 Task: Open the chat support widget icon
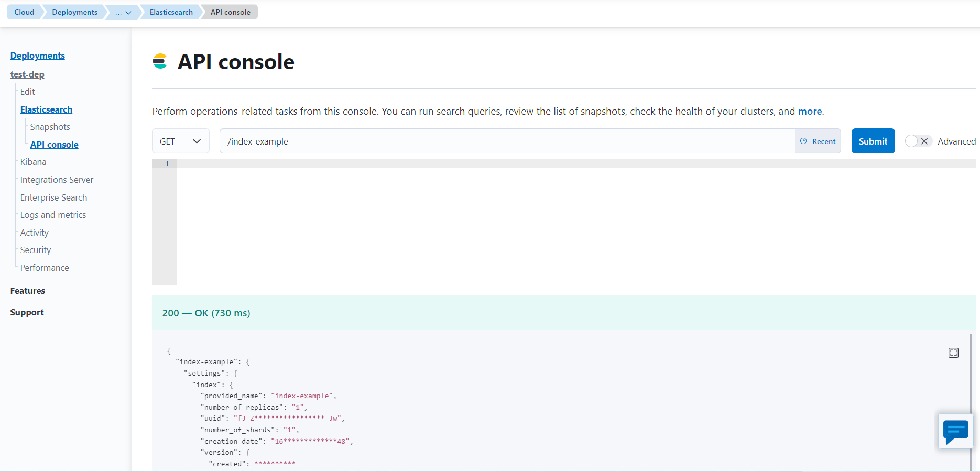click(955, 432)
